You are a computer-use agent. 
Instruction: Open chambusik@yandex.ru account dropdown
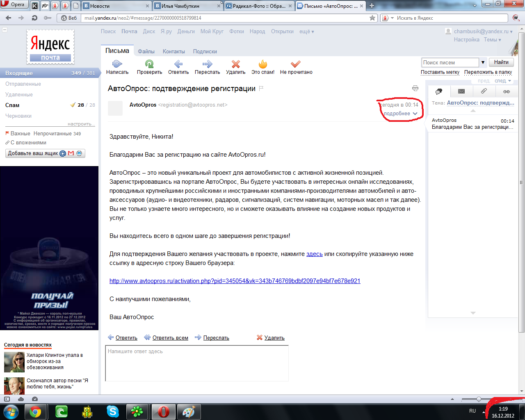(x=483, y=31)
